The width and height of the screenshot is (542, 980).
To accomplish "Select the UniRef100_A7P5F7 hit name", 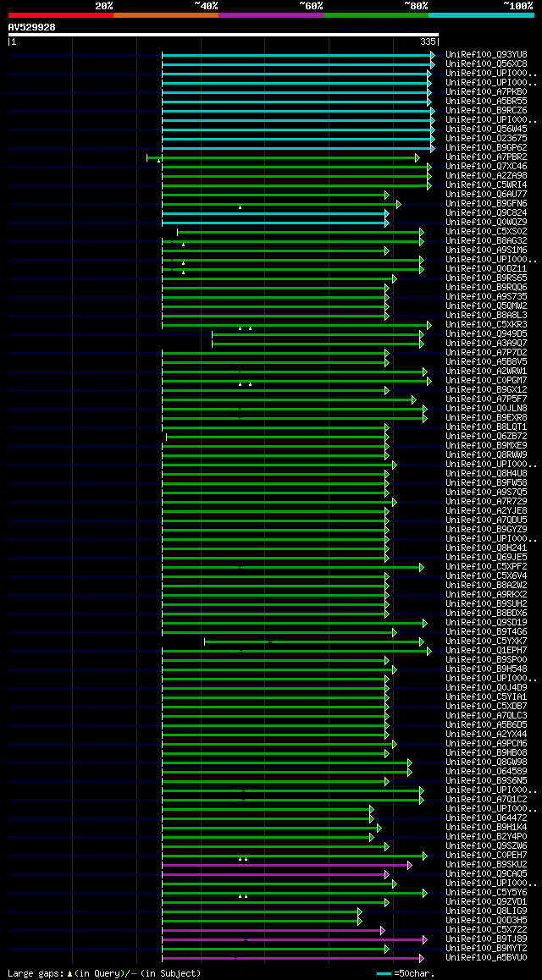I will [486, 399].
